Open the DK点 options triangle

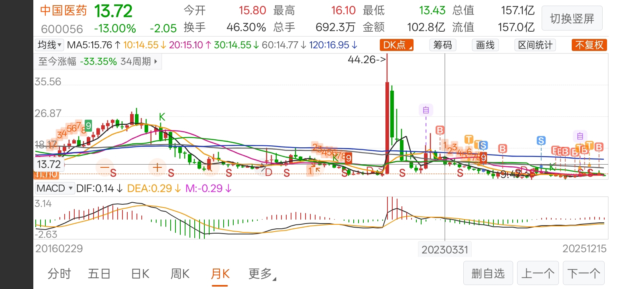pos(410,48)
